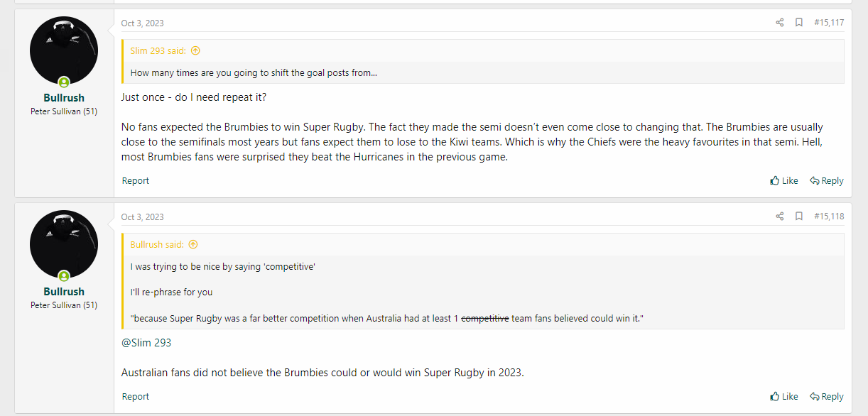868x416 pixels.
Task: Bookmark post #15,117
Action: click(x=799, y=23)
